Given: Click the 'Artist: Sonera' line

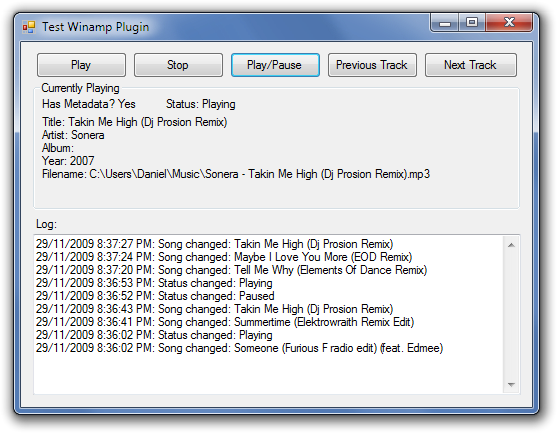Looking at the screenshot, I should coord(73,135).
